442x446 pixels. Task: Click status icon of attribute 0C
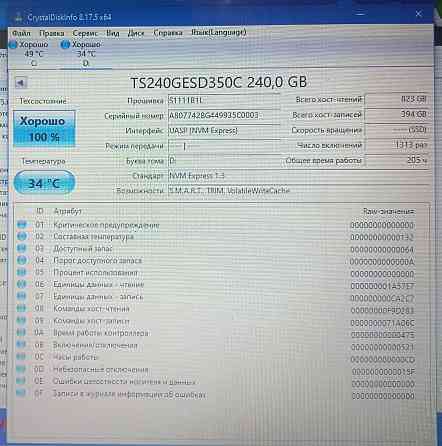pyautogui.click(x=21, y=357)
